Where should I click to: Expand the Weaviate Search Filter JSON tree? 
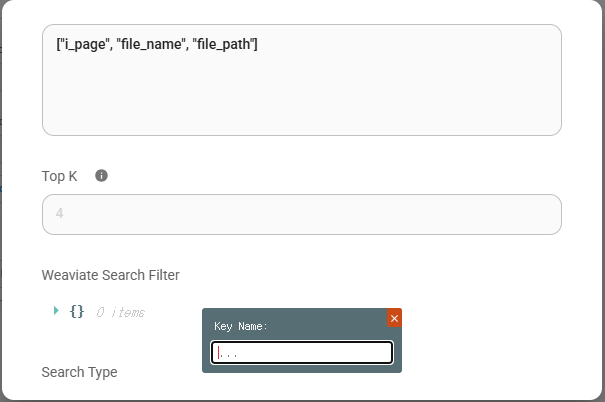point(57,311)
